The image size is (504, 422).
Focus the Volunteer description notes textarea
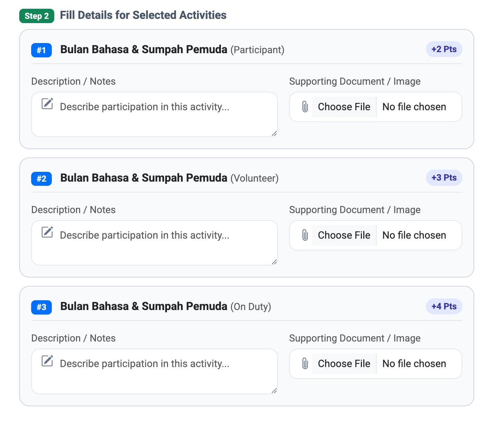coord(154,243)
